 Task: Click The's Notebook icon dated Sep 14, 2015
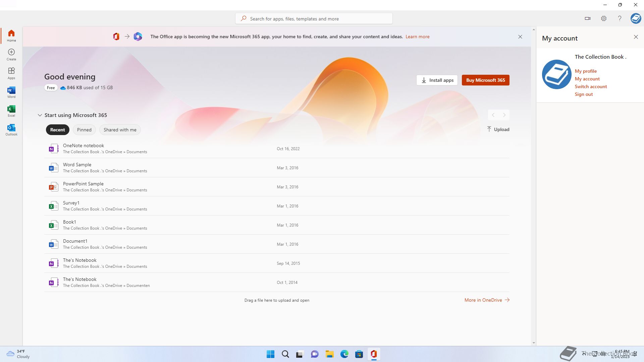click(53, 263)
